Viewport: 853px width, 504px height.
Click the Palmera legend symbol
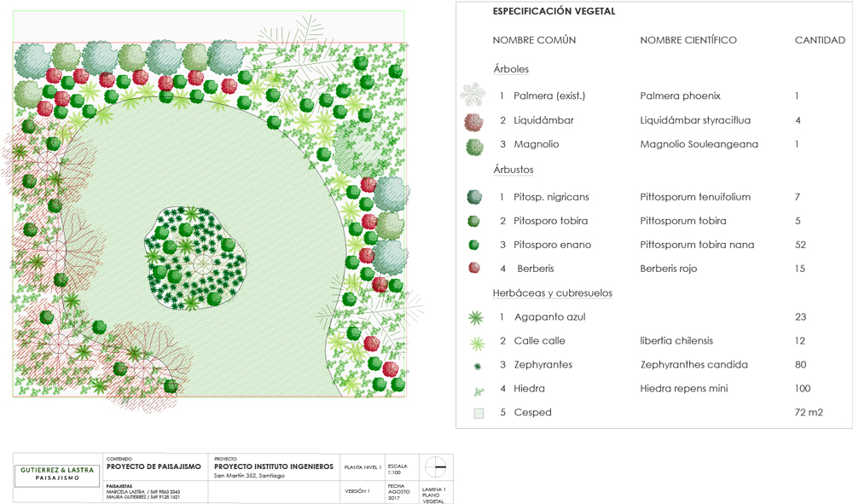pyautogui.click(x=473, y=95)
